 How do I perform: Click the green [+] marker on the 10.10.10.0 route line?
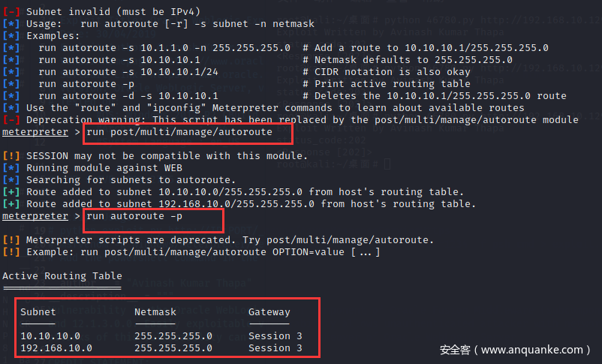click(11, 192)
